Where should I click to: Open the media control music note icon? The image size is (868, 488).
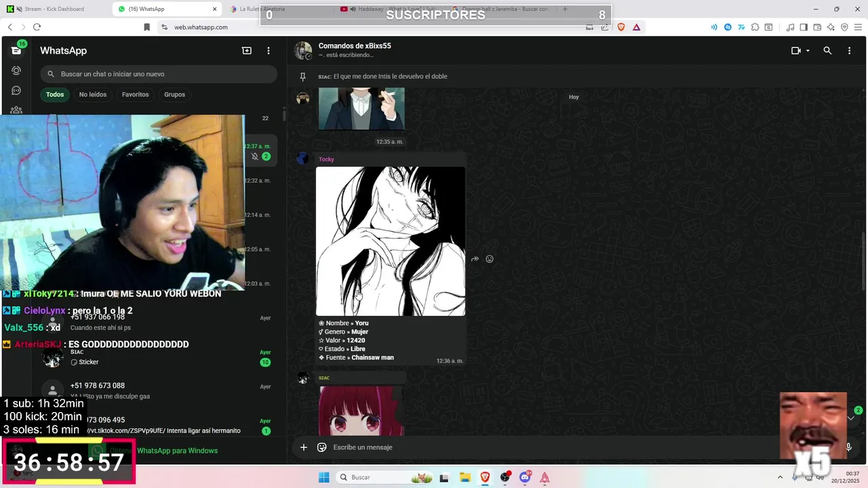790,27
